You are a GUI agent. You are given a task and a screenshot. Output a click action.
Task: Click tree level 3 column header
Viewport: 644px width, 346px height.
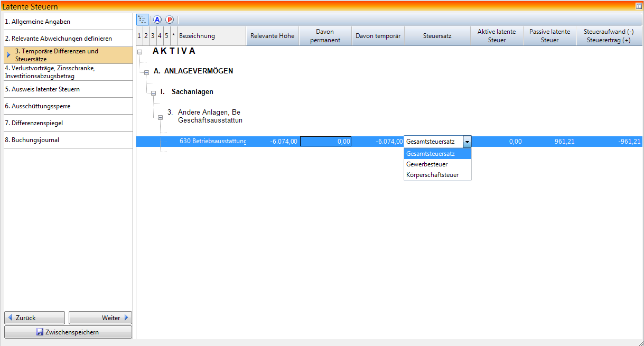153,36
